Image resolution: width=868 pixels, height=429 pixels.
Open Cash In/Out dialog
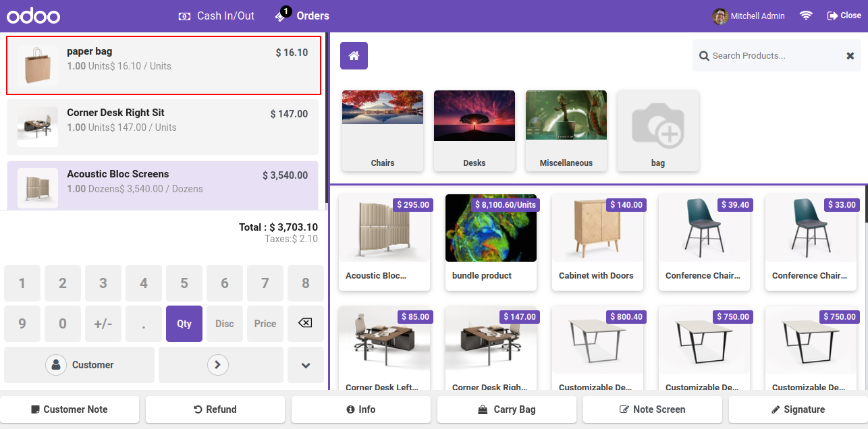pos(216,16)
